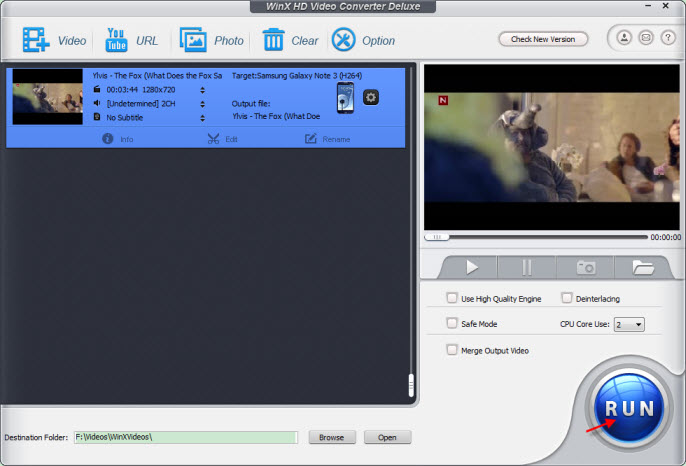Click the 00:00:00 preview time
This screenshot has width=686, height=466.
[665, 237]
